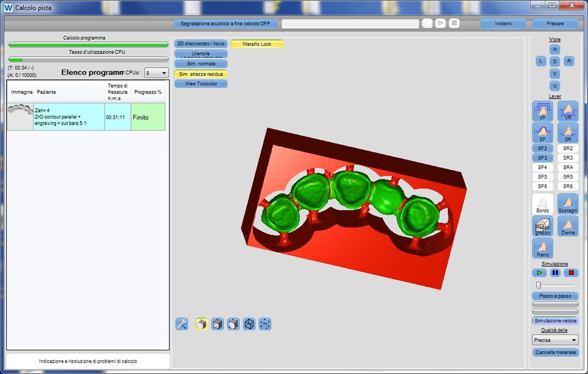
Task: Toggle the VF layer icon
Action: (543, 110)
